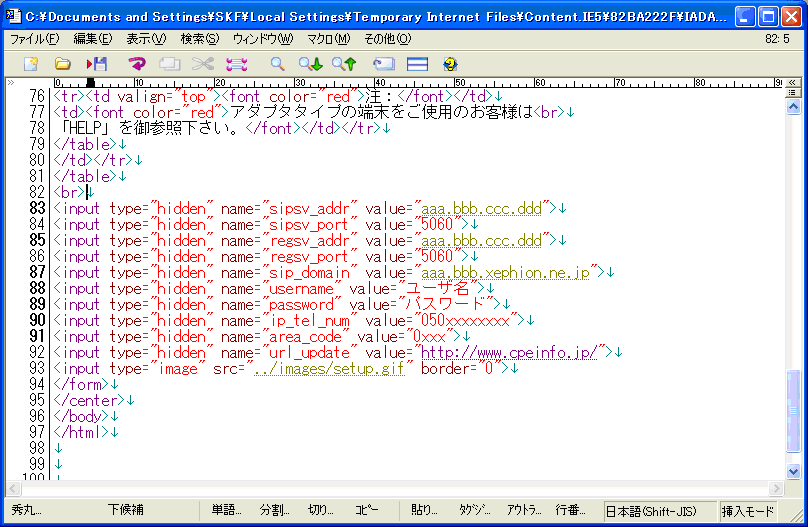The height and width of the screenshot is (527, 808).
Task: Click the "area_code" name on line 91
Action: click(305, 336)
